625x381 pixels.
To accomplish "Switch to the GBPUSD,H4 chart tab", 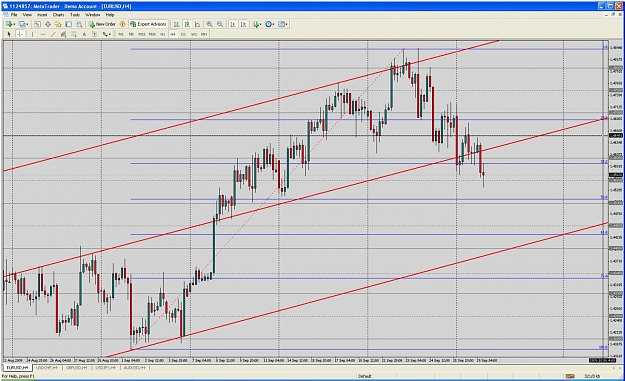I will [77, 367].
